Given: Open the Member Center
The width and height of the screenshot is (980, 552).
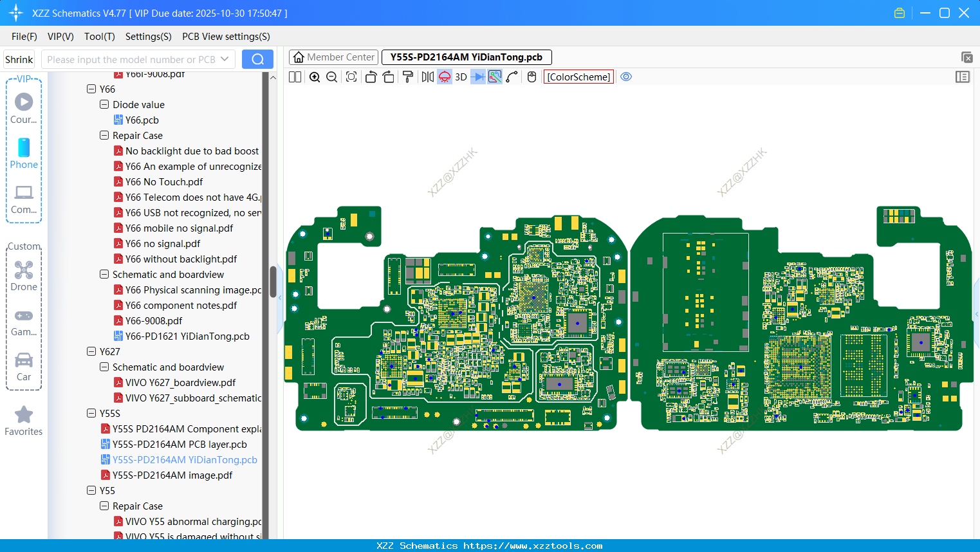Looking at the screenshot, I should coord(333,57).
